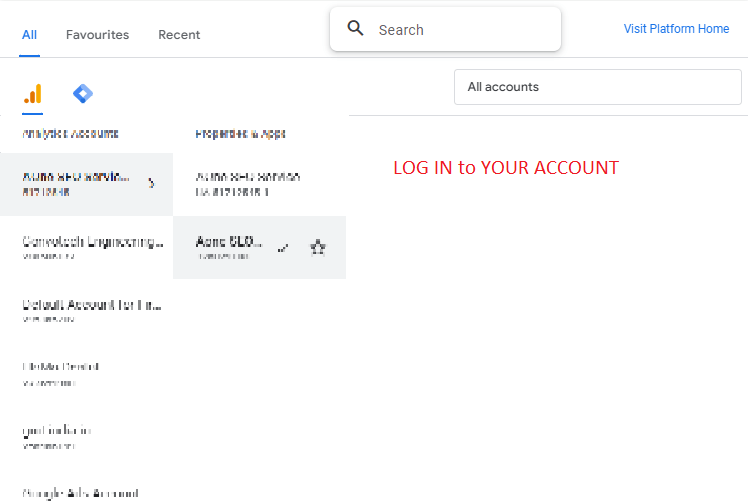Follow the Visit Platform Home link
The width and height of the screenshot is (748, 501).
[x=676, y=29]
